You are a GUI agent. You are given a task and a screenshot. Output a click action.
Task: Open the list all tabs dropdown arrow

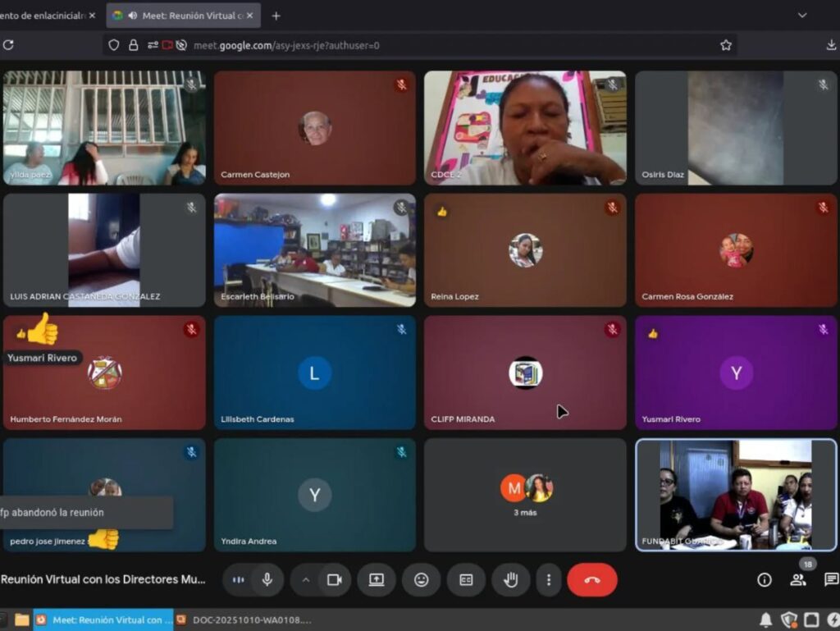coord(802,16)
